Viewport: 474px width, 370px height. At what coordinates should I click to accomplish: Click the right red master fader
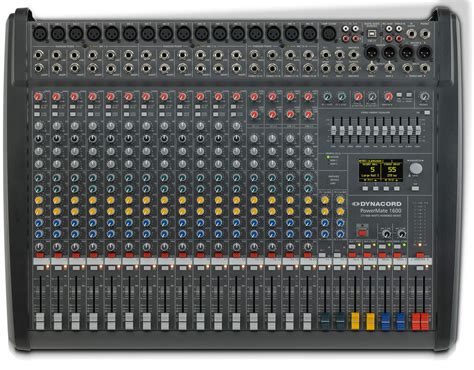[425, 321]
